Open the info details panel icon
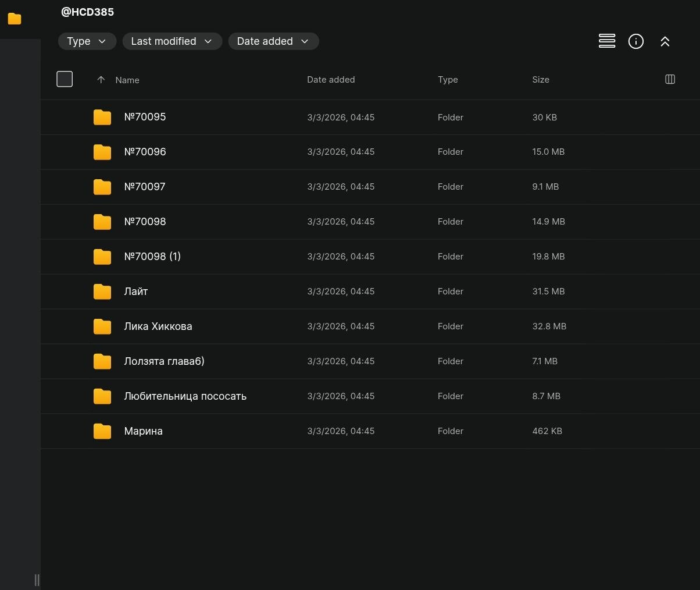The image size is (700, 590). point(635,41)
